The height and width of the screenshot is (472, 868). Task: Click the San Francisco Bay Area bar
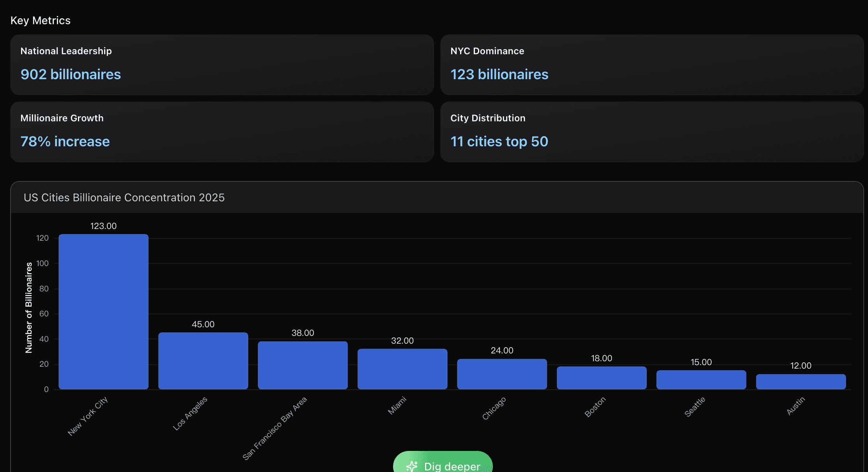coord(303,365)
